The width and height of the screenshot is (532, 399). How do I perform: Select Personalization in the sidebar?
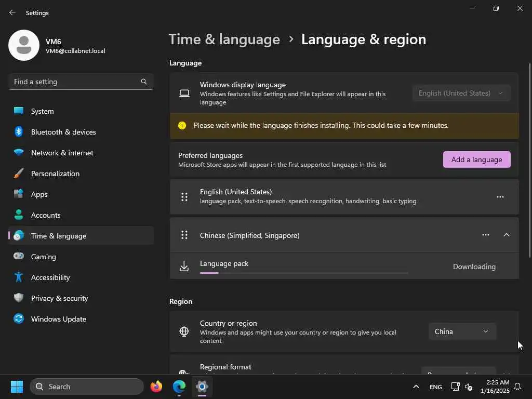(81, 174)
